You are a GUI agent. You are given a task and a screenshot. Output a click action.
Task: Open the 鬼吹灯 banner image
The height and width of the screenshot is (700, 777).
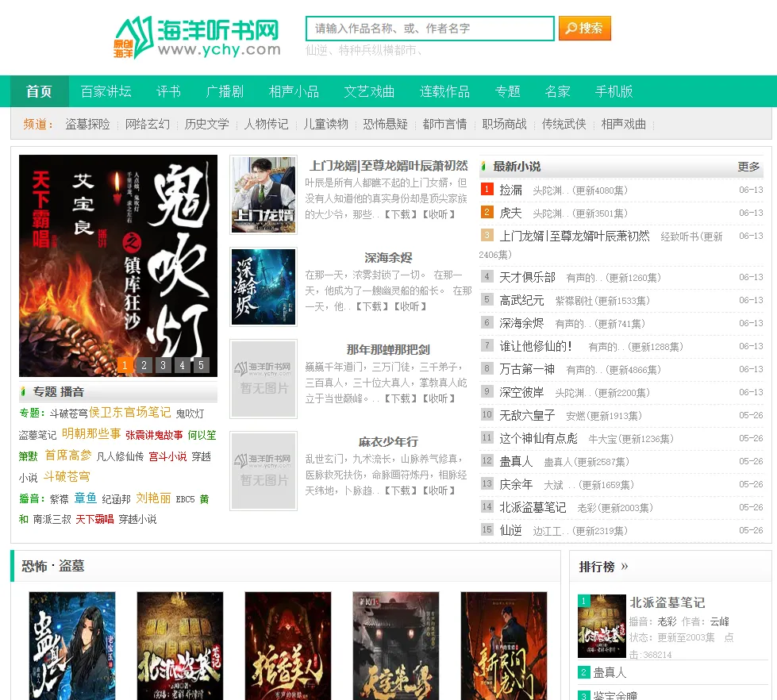click(x=118, y=266)
